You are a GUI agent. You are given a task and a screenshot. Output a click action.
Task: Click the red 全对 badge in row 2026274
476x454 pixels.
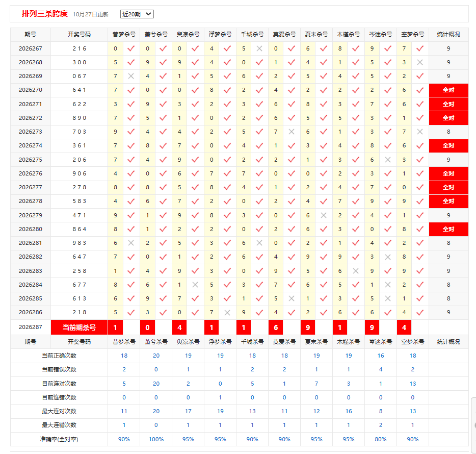click(x=448, y=145)
